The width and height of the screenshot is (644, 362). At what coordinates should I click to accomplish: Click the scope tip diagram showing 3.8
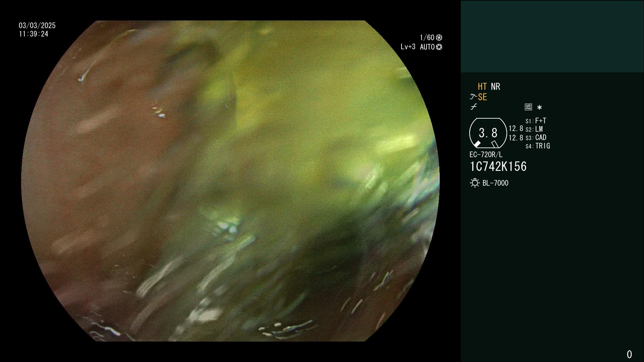(x=488, y=133)
